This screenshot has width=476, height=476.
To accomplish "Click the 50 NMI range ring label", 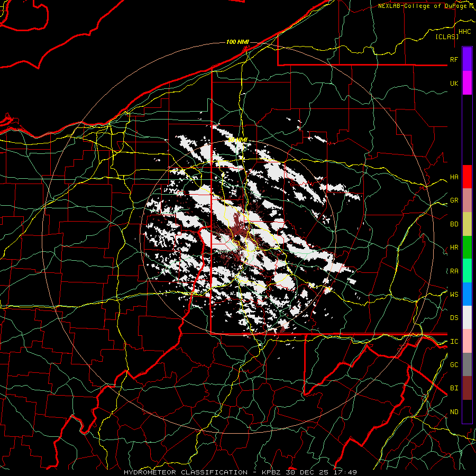I will tap(237, 140).
